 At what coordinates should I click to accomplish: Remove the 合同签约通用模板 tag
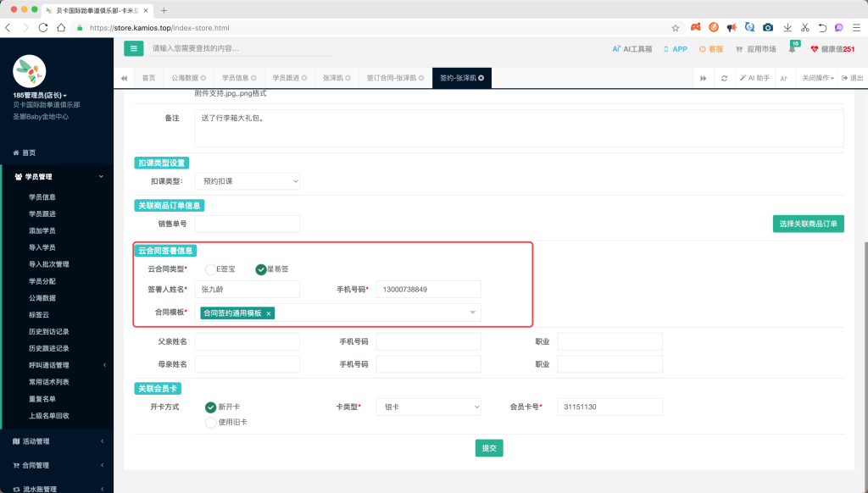[269, 313]
